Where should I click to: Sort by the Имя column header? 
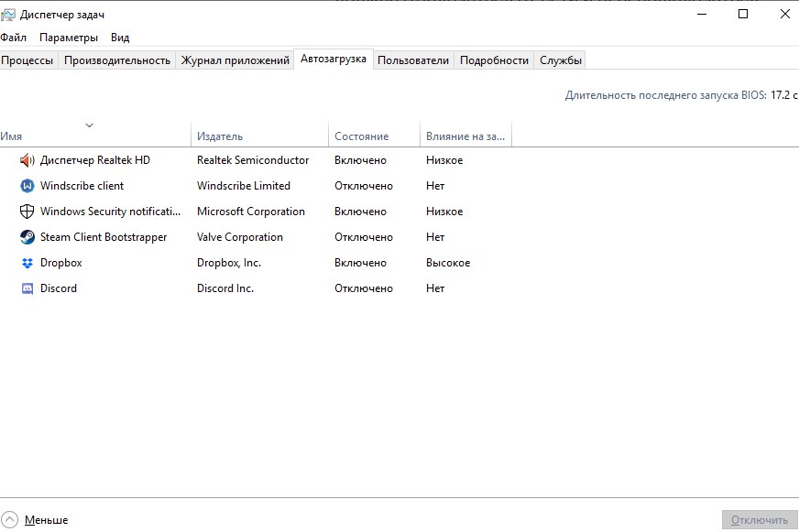[x=95, y=136]
